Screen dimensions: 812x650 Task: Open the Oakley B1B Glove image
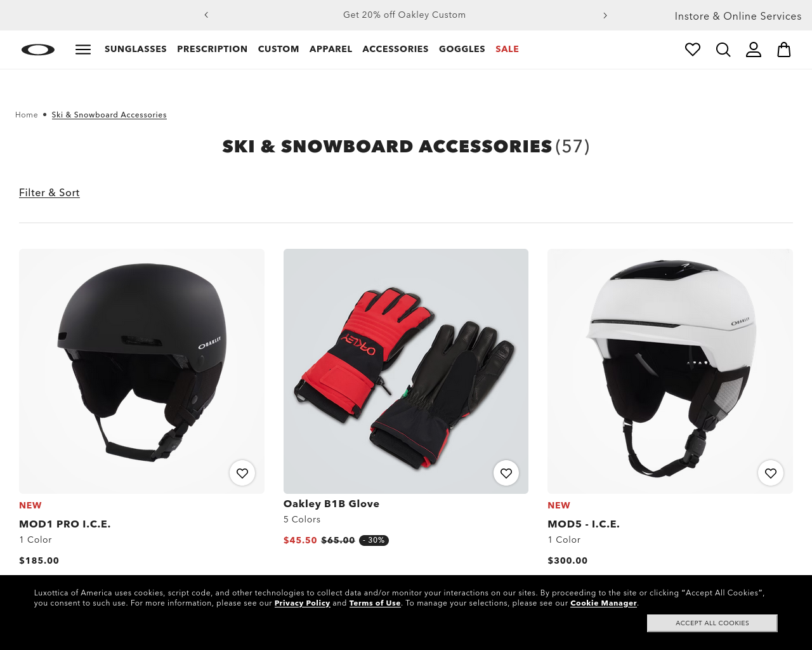click(406, 371)
